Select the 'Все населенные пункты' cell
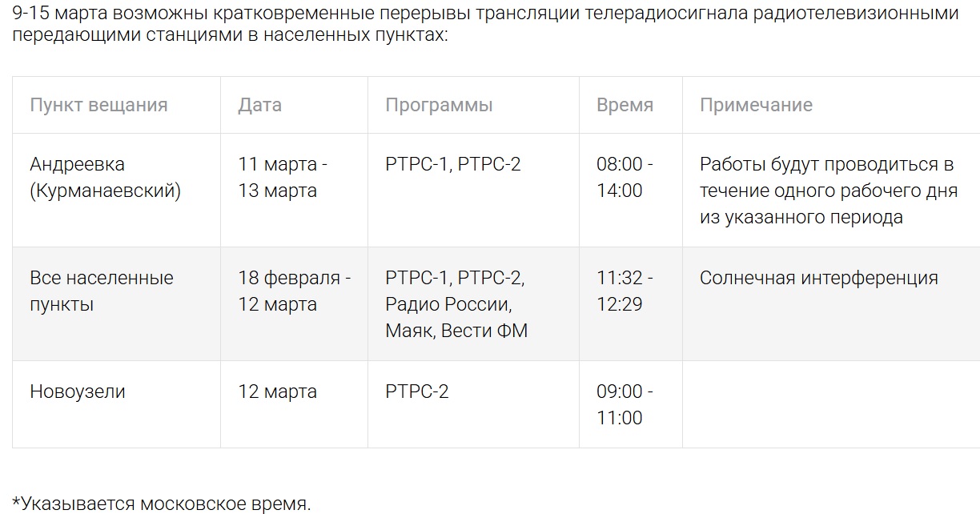980x514 pixels. [102, 291]
